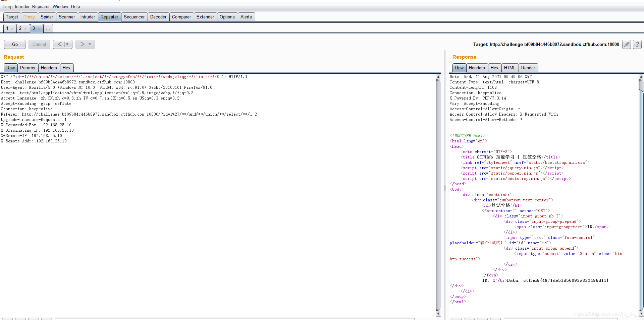The width and height of the screenshot is (644, 320).
Task: Switch to the Extender tool tab
Action: click(x=205, y=17)
